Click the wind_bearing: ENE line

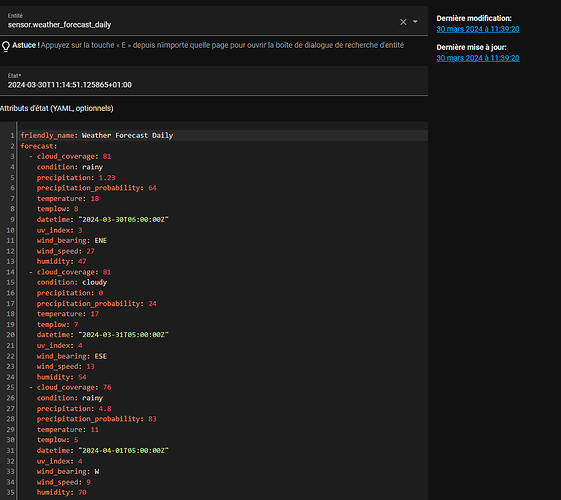pyautogui.click(x=72, y=241)
